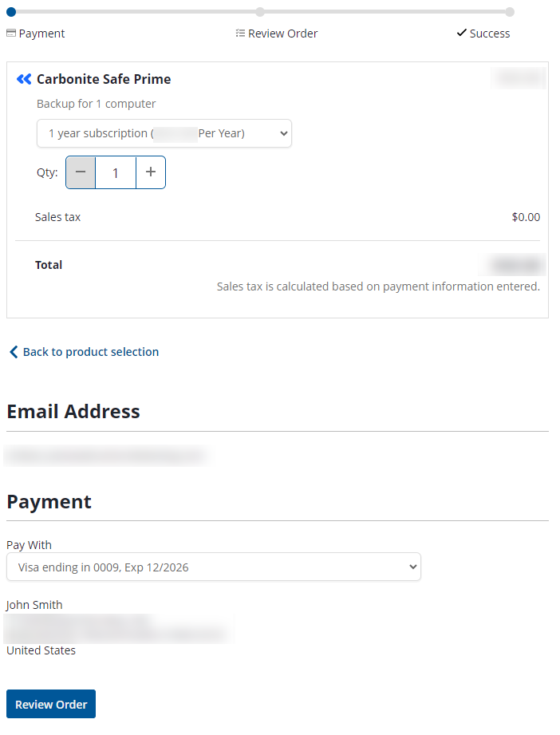Click the blurred email address under Email Address
This screenshot has height=735, width=560.
pos(106,456)
